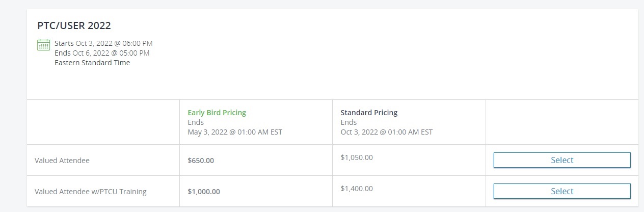This screenshot has height=212, width=644.
Task: Click the $650.00 early bird price
Action: point(201,161)
